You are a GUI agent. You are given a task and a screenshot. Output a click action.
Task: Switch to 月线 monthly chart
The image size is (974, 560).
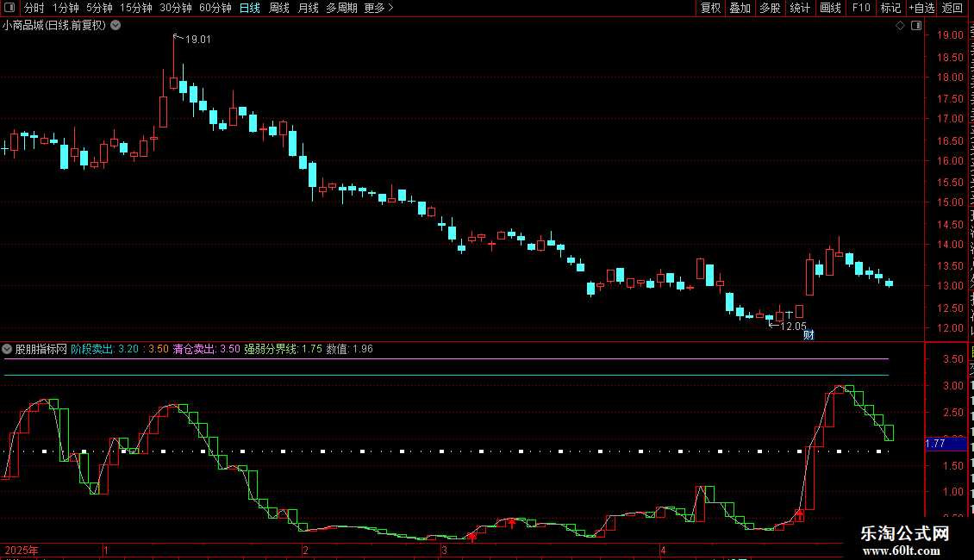[x=308, y=8]
